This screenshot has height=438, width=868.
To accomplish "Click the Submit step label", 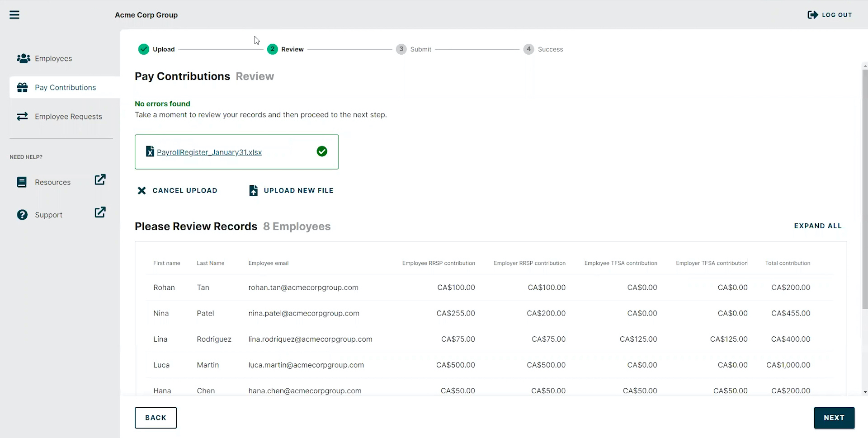I will [x=421, y=49].
